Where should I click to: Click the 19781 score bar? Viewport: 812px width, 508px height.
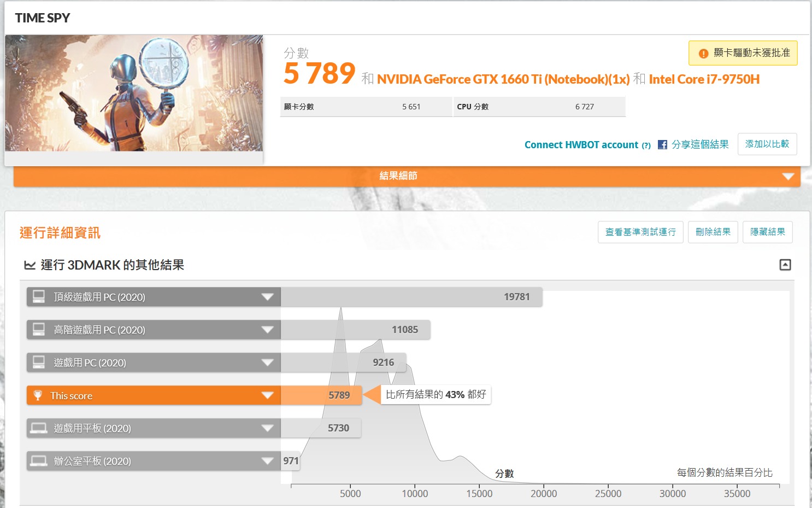click(411, 297)
